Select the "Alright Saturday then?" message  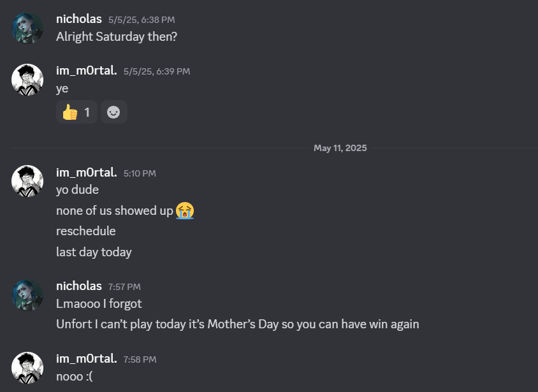click(117, 37)
